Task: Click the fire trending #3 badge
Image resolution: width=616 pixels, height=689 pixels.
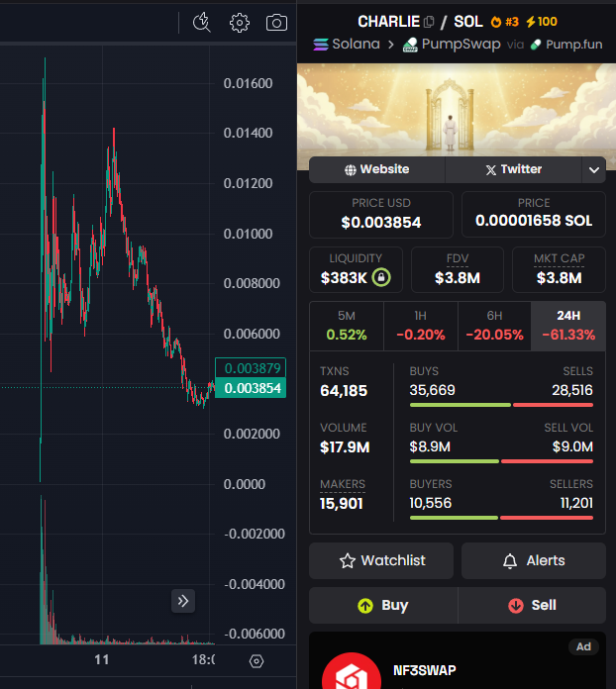Action: point(505,22)
